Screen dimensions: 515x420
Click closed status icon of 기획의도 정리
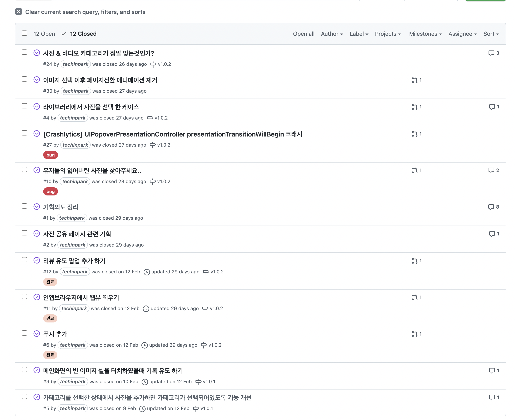[37, 207]
